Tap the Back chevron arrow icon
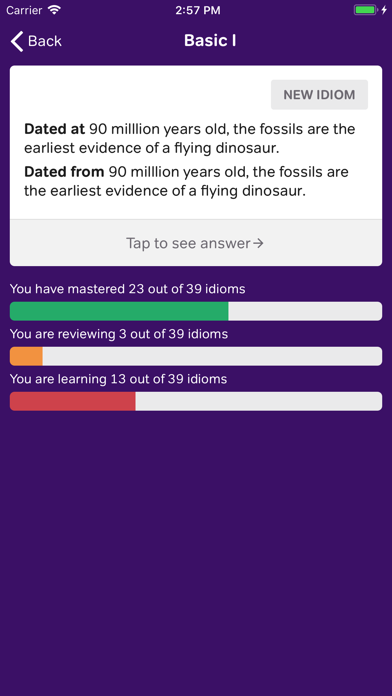The height and width of the screenshot is (696, 392). coord(17,41)
